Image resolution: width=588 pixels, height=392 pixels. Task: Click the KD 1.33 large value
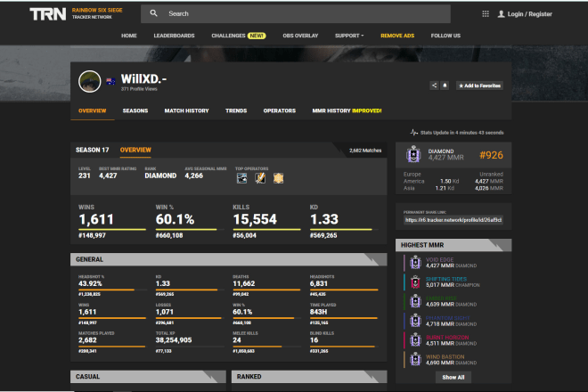pos(324,219)
